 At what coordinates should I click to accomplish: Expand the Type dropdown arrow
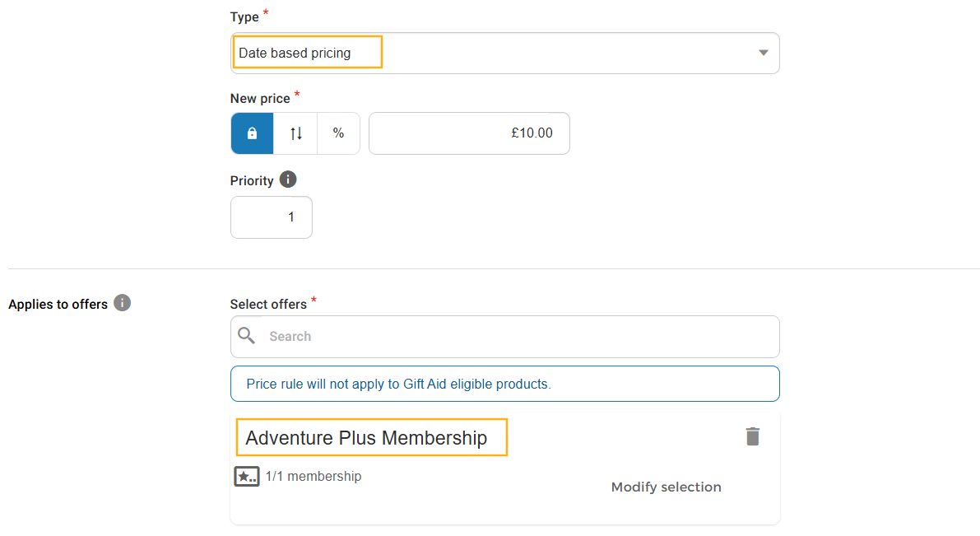pyautogui.click(x=763, y=54)
